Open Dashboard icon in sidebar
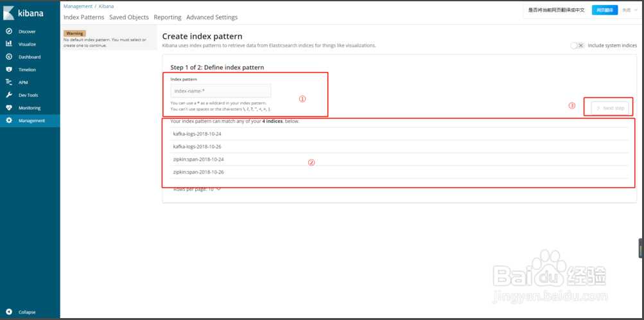This screenshot has height=320, width=644. click(9, 57)
